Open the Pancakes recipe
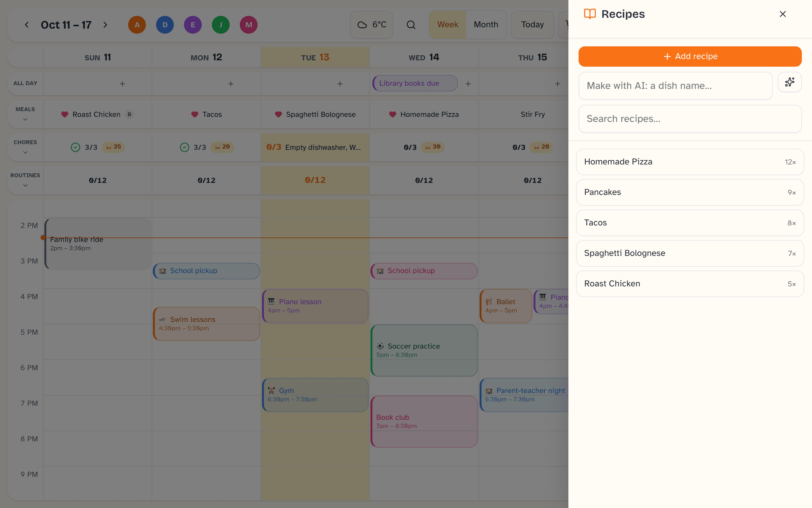This screenshot has height=508, width=812. pyautogui.click(x=690, y=192)
